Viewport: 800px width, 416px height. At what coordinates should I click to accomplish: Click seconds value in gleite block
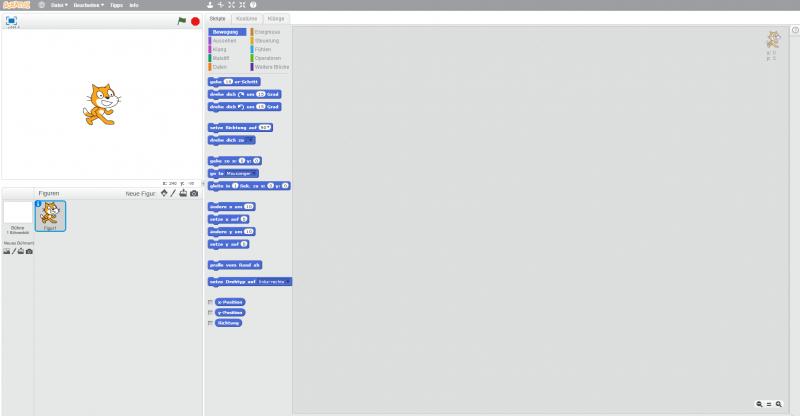point(235,186)
